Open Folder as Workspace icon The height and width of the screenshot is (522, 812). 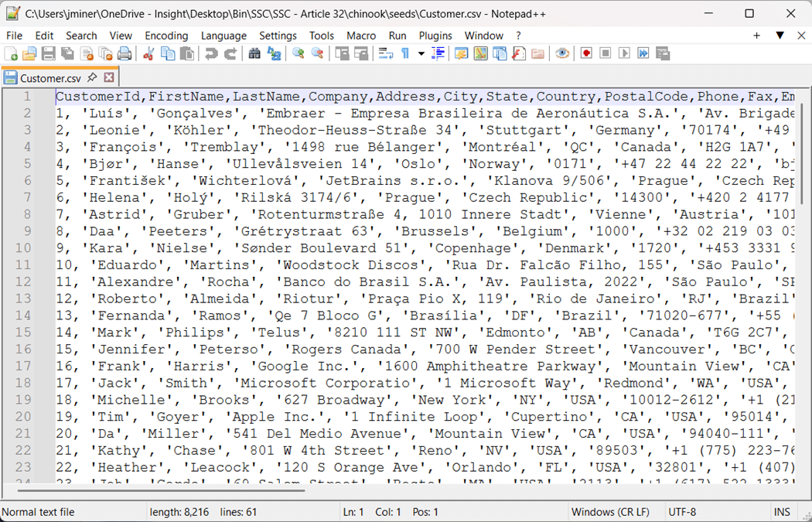tap(537, 53)
